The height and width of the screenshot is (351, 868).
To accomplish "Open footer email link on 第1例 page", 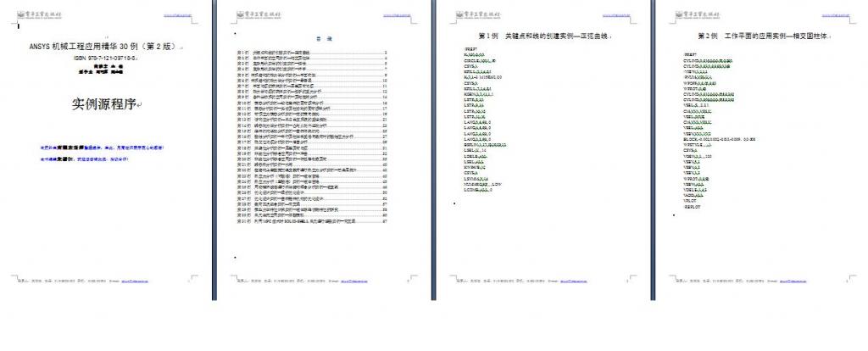I will coord(574,281).
